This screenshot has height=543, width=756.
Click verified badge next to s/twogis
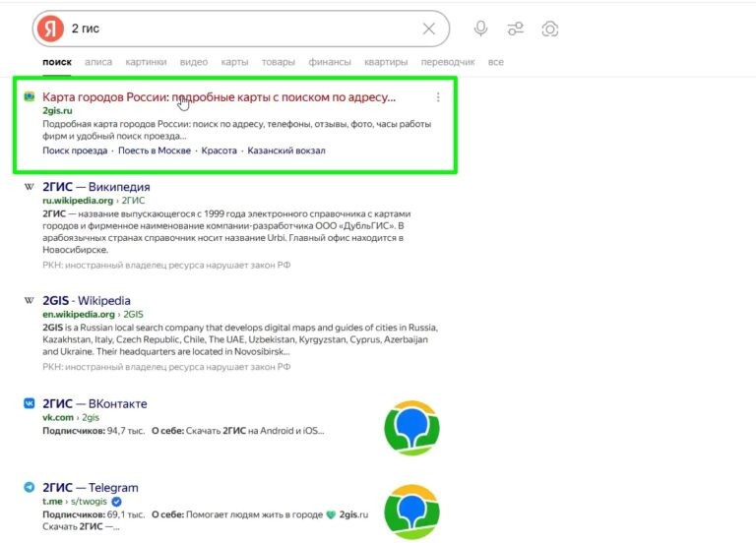pyautogui.click(x=116, y=502)
